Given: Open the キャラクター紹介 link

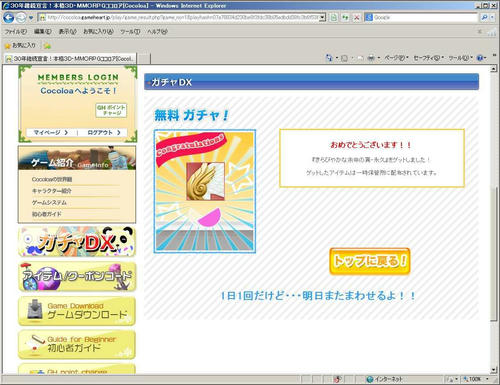Looking at the screenshot, I should pyautogui.click(x=52, y=191).
